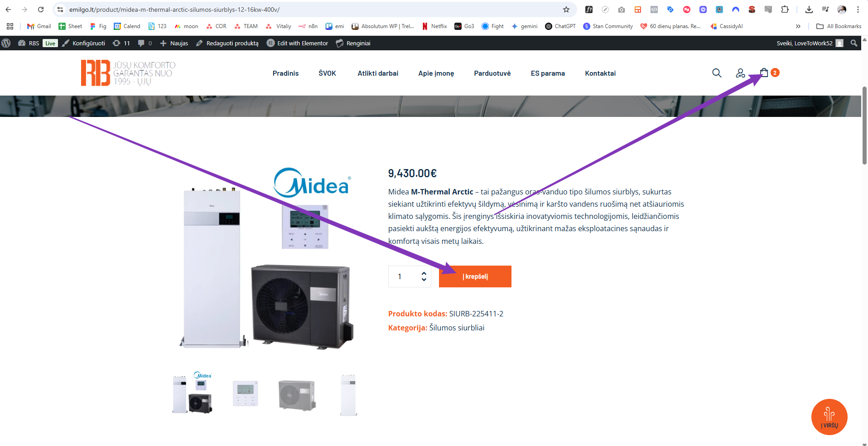Open browser extensions puzzle icon
868x446 pixels.
(x=785, y=10)
